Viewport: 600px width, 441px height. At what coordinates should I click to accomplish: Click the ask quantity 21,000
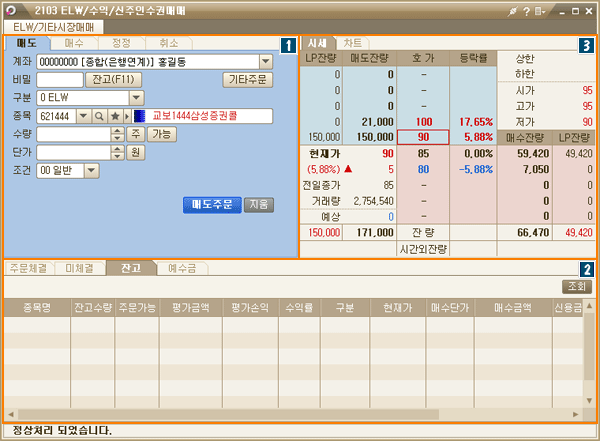tap(377, 122)
